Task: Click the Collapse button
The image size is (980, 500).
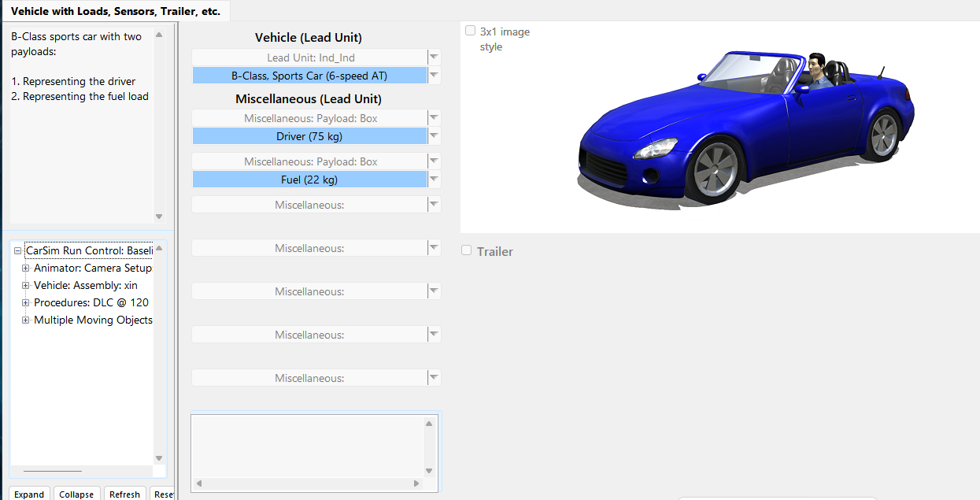Action: click(76, 494)
